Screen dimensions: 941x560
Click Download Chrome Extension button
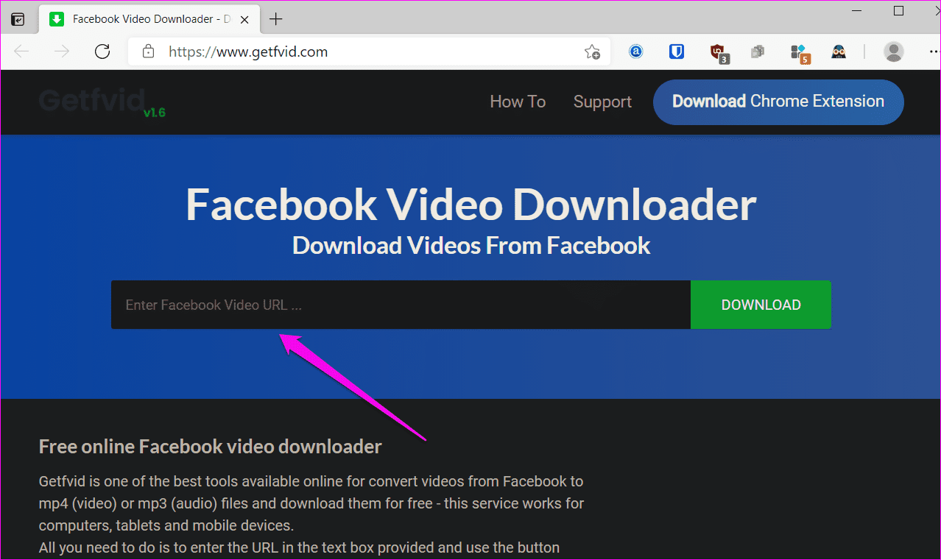tap(778, 102)
